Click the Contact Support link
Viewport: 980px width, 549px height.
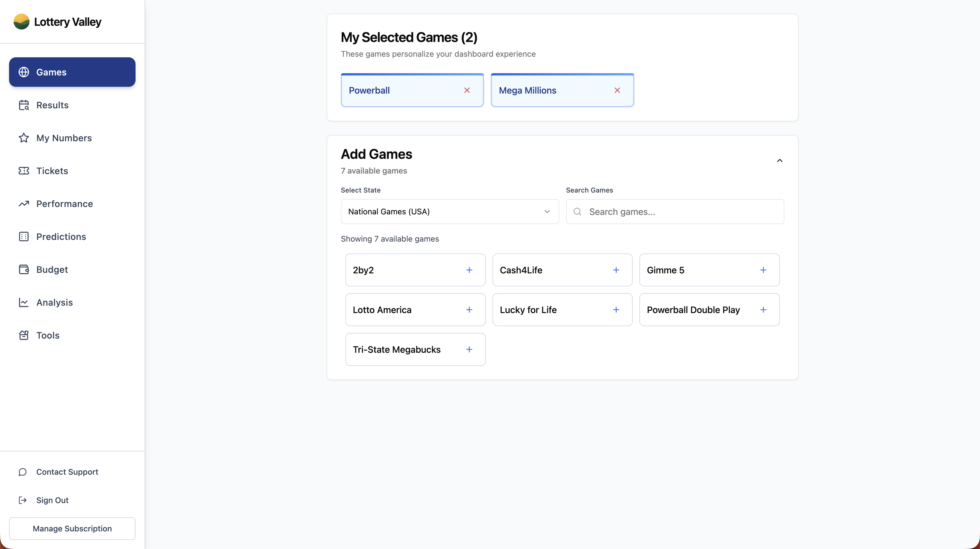(x=67, y=472)
